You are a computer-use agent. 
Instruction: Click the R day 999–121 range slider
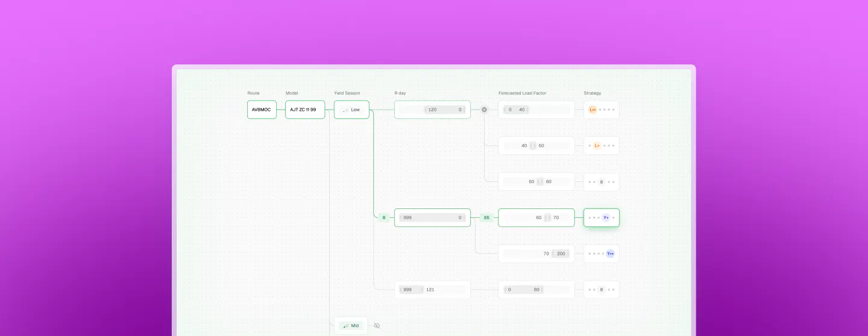tap(432, 290)
